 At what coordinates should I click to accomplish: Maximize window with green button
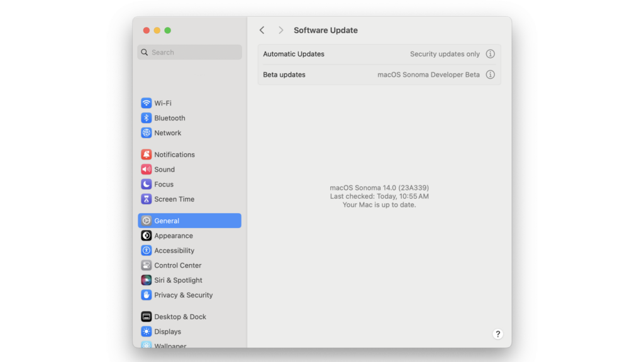click(167, 30)
